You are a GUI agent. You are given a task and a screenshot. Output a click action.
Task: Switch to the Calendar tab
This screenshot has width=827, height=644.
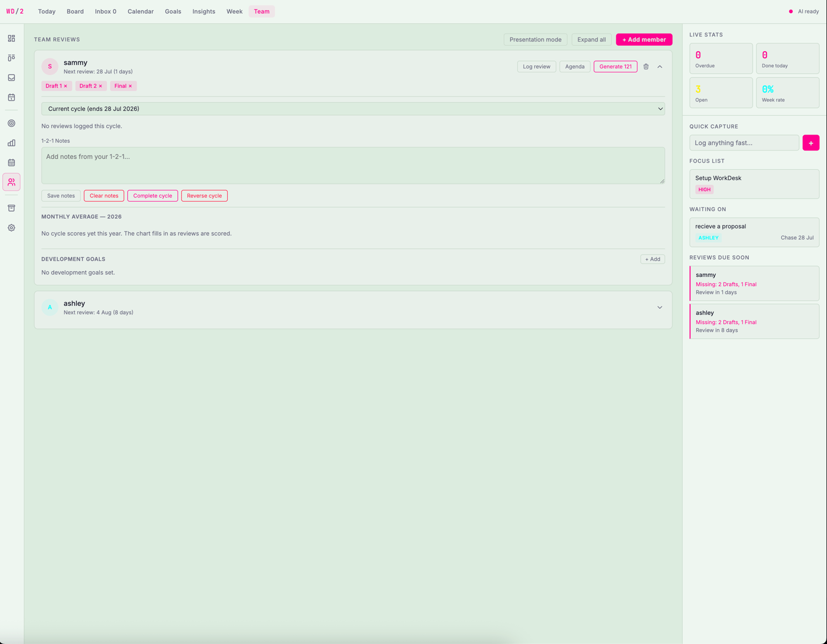141,12
